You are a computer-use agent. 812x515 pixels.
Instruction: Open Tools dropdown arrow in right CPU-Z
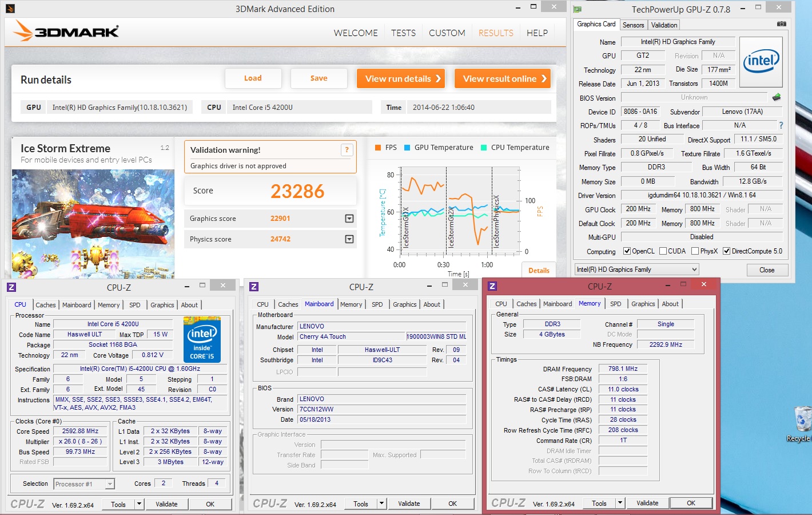pos(620,503)
